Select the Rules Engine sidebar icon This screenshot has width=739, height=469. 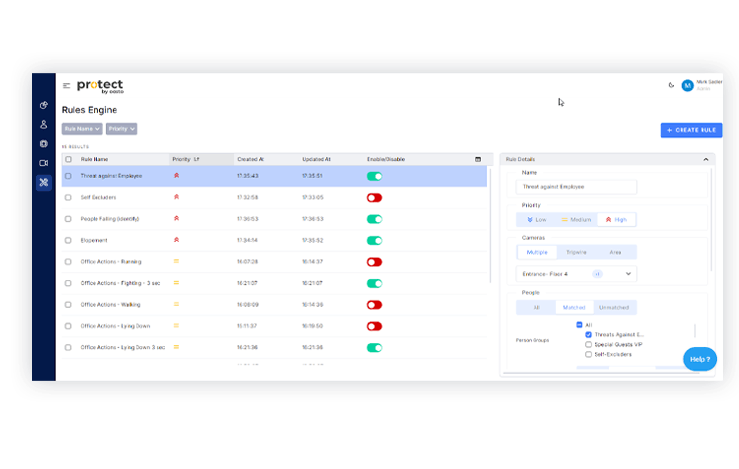pos(43,182)
